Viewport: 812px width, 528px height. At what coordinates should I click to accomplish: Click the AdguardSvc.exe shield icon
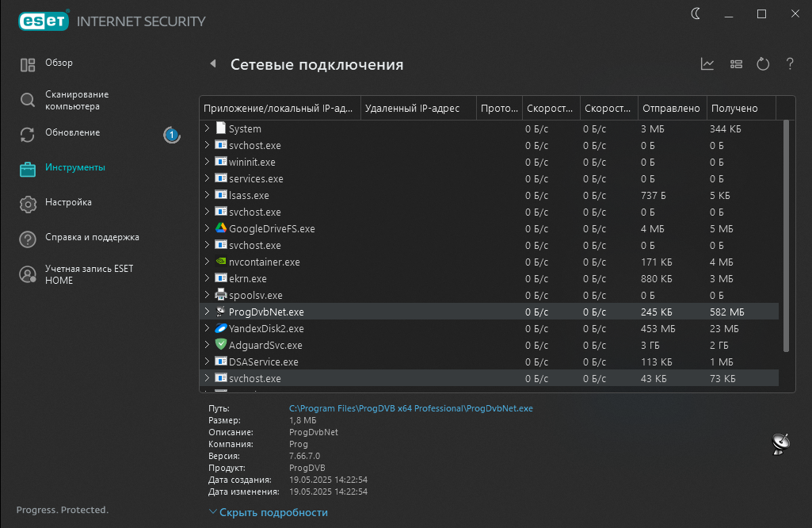(221, 344)
